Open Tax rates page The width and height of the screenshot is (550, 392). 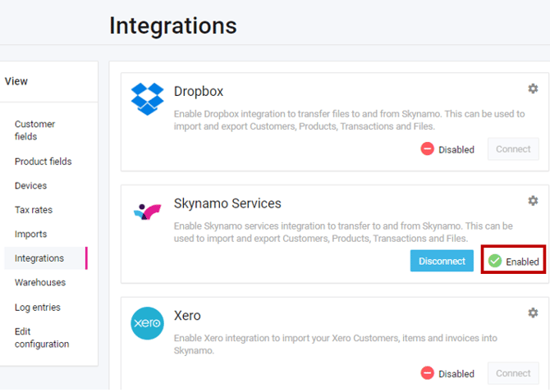pyautogui.click(x=34, y=210)
